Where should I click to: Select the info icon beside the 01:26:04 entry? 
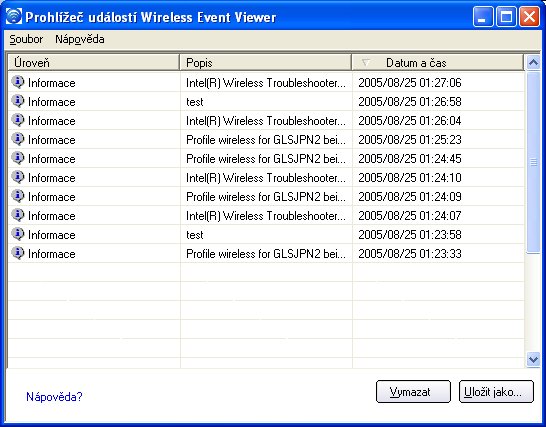pyautogui.click(x=17, y=120)
